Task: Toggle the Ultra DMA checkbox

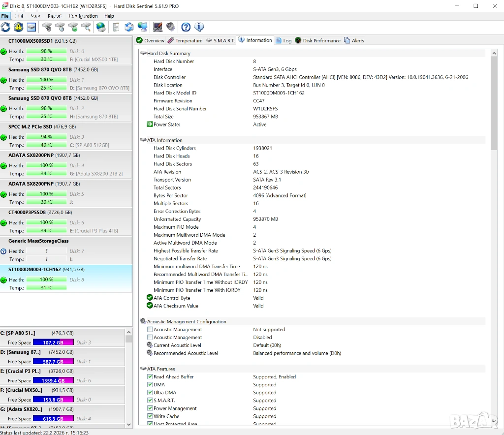Action: 150,393
